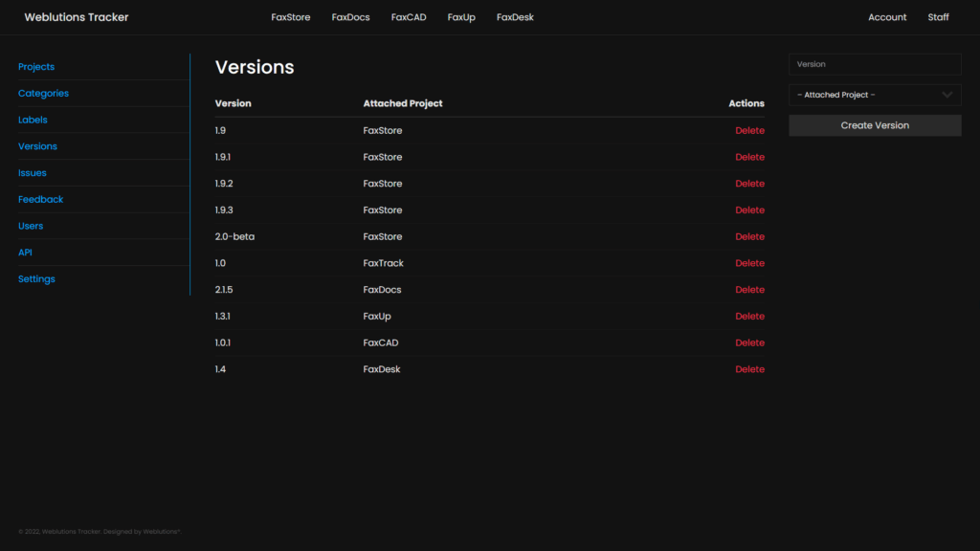Screen dimensions: 980x551
Task: Open the Staff panel
Action: (x=938, y=16)
